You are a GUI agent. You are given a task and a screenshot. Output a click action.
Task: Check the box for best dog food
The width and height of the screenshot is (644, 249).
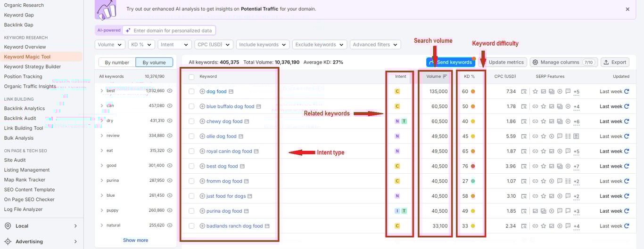191,166
